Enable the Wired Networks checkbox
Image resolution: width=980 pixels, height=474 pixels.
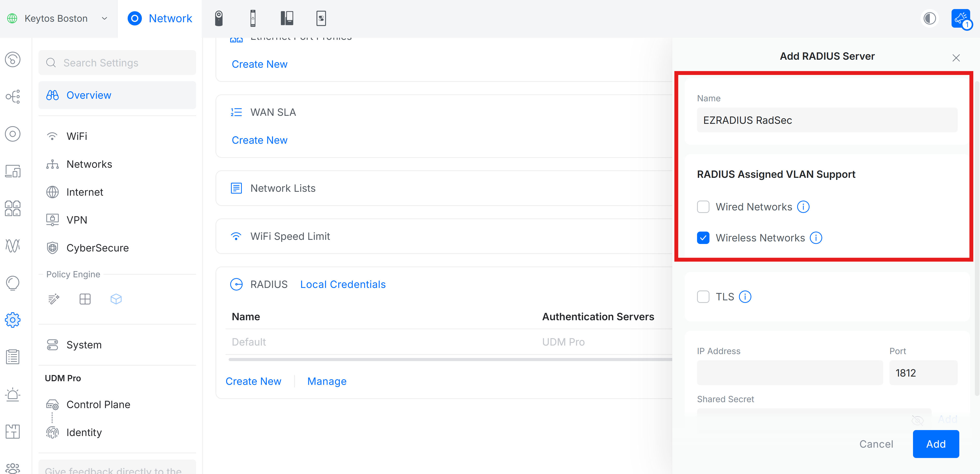click(704, 207)
